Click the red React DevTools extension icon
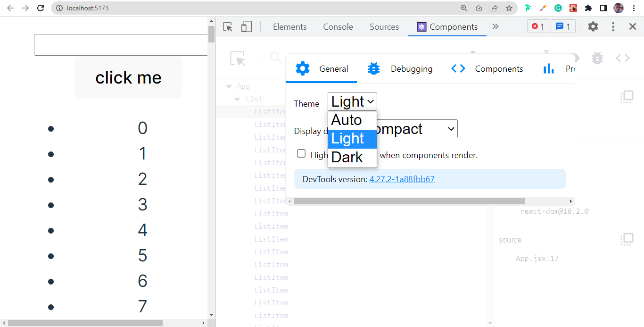The width and height of the screenshot is (644, 327). 573,8
